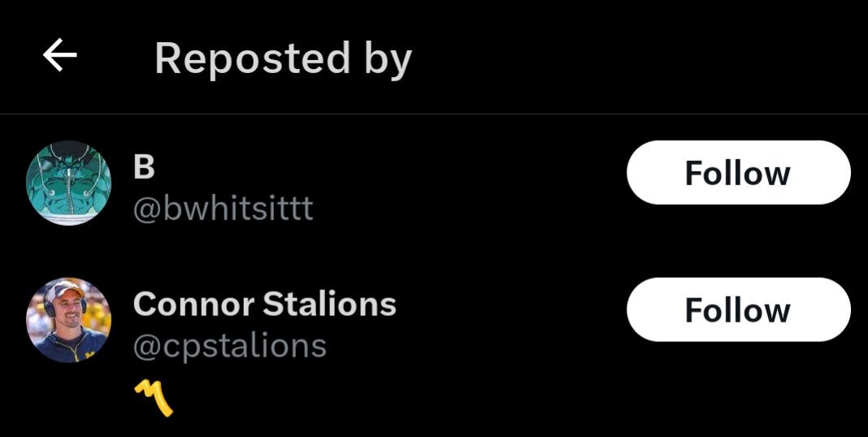Click the yellow emoji in Connor's bio

click(x=154, y=398)
